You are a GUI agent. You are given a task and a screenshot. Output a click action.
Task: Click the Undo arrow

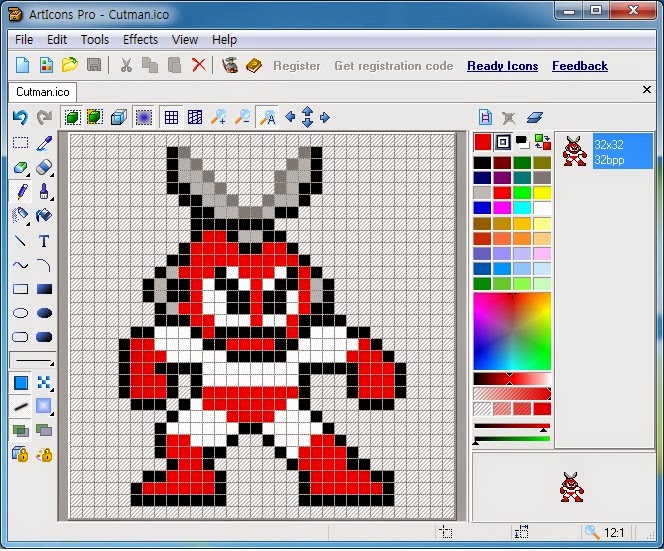click(x=20, y=117)
